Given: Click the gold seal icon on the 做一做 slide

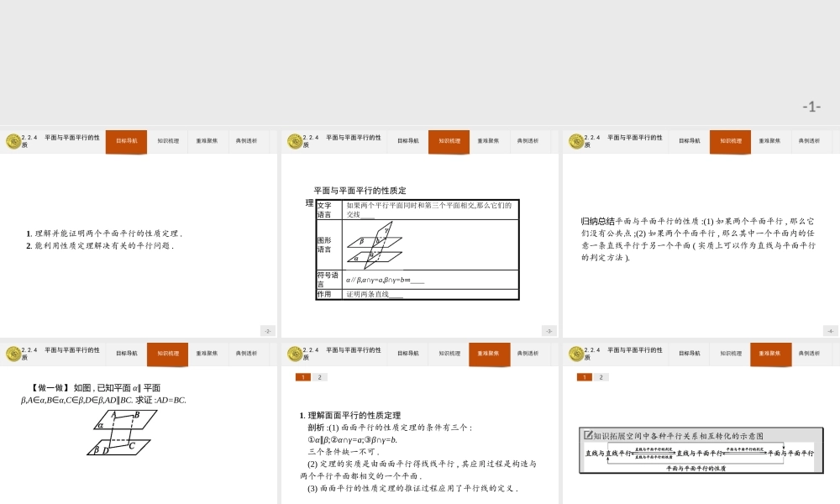Looking at the screenshot, I should (x=12, y=354).
